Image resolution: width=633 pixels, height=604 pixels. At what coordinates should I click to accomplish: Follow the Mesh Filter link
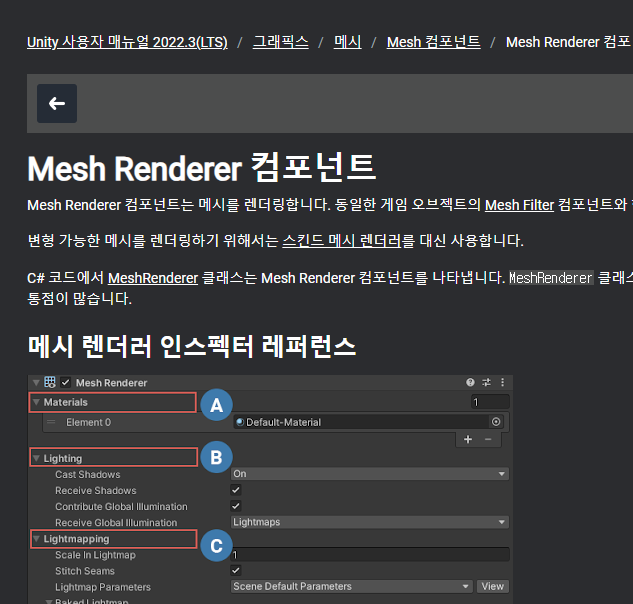(519, 205)
